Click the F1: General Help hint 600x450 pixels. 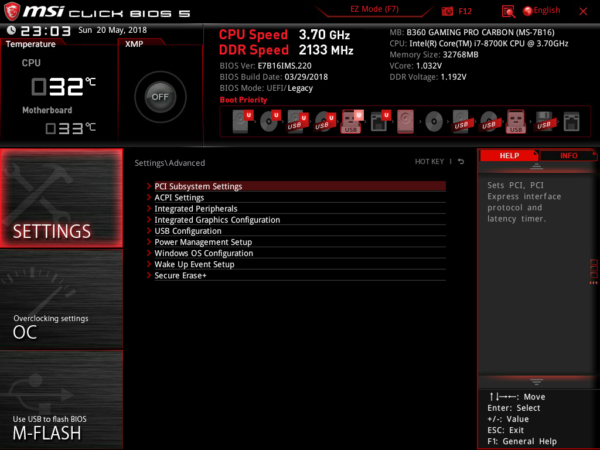click(522, 441)
